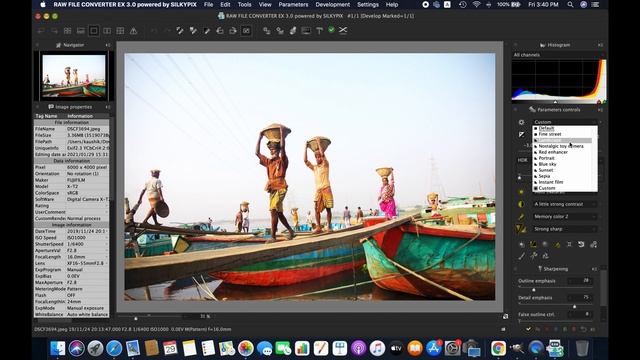The image size is (640, 360).
Task: Select the four-pane grid view icon
Action: click(x=120, y=31)
